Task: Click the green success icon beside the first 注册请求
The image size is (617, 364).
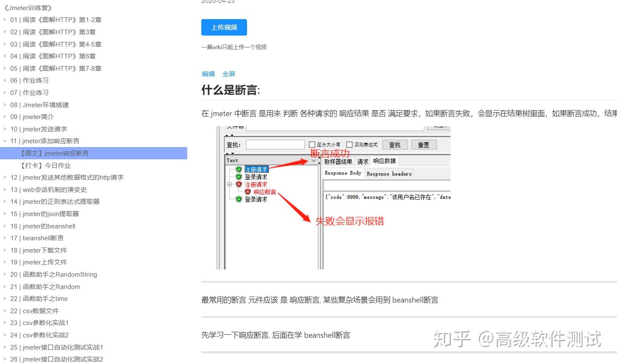Action: pyautogui.click(x=239, y=169)
